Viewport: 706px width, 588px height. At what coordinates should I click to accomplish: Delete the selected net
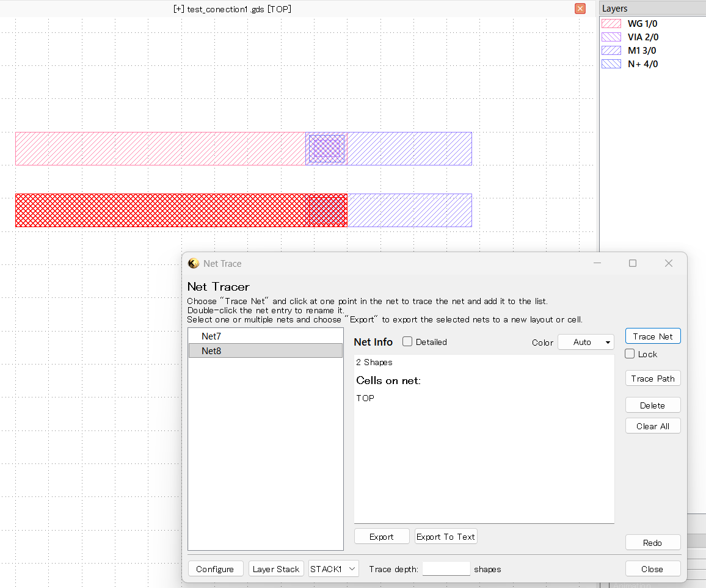tap(652, 405)
